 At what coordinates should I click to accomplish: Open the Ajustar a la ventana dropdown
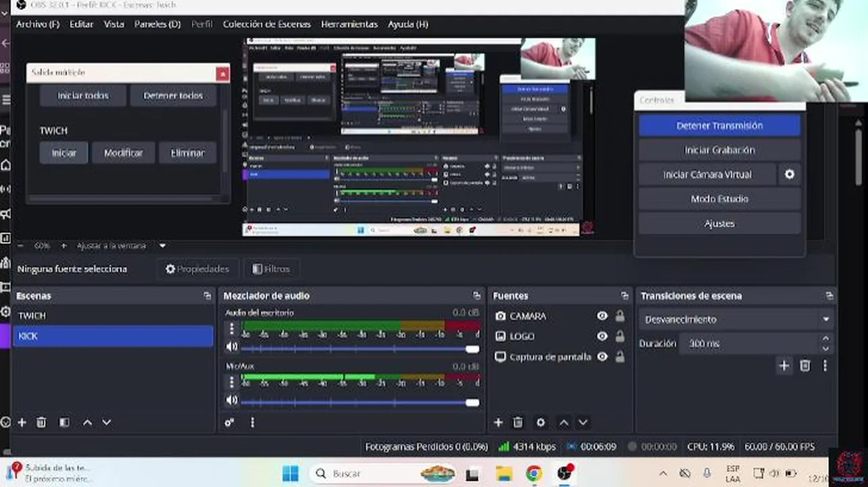pyautogui.click(x=122, y=246)
